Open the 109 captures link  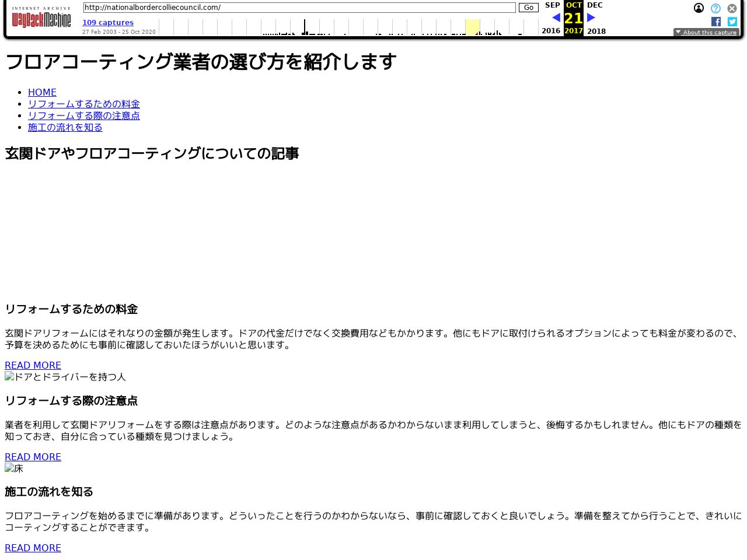click(108, 23)
